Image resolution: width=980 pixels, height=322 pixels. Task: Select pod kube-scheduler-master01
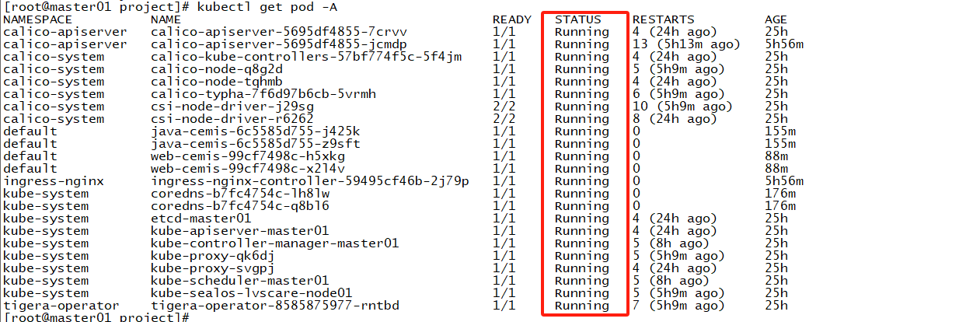(240, 281)
